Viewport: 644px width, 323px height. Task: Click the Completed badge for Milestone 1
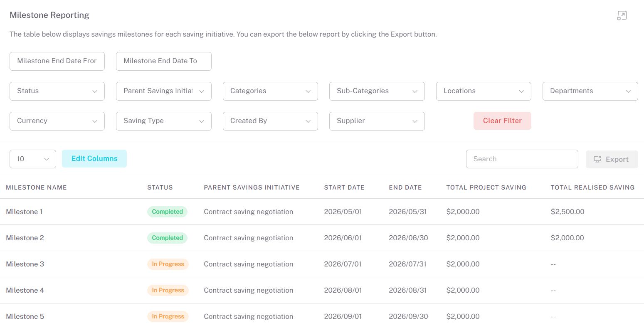pyautogui.click(x=167, y=212)
